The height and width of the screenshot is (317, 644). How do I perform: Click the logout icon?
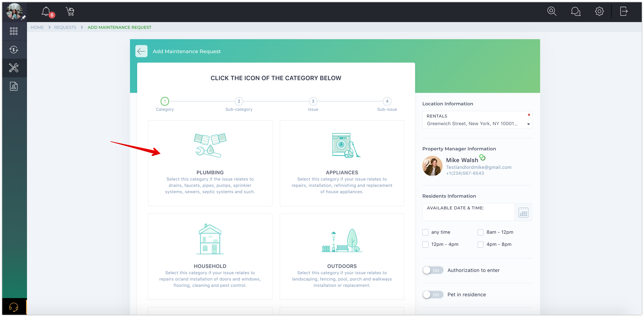tap(624, 11)
